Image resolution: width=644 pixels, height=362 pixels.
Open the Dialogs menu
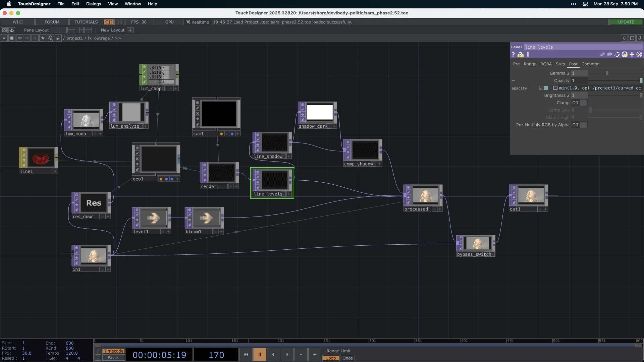(93, 4)
